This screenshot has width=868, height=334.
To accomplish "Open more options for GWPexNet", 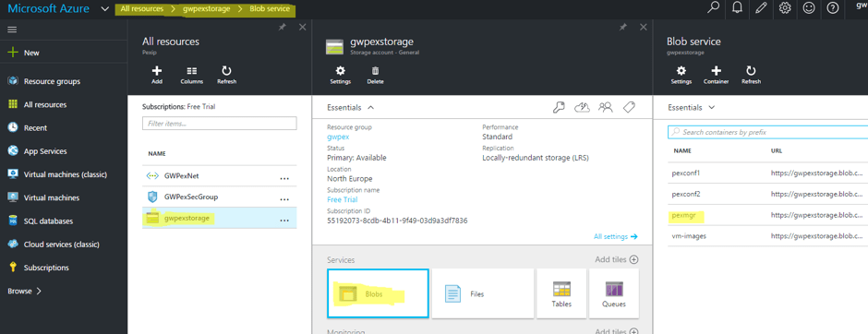I will click(284, 178).
